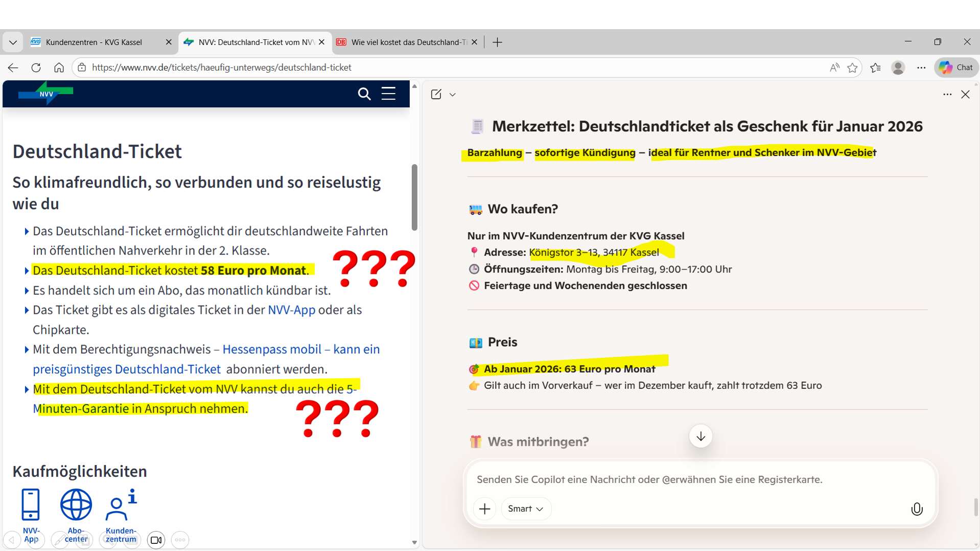Click the Copilot message input field
This screenshot has height=551, width=980.
click(x=700, y=479)
